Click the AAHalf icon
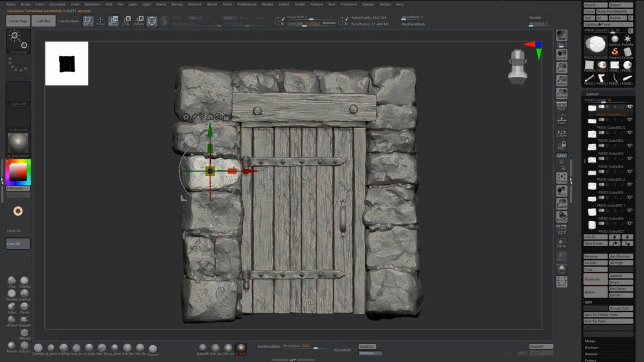644x362 pixels. coord(561,93)
